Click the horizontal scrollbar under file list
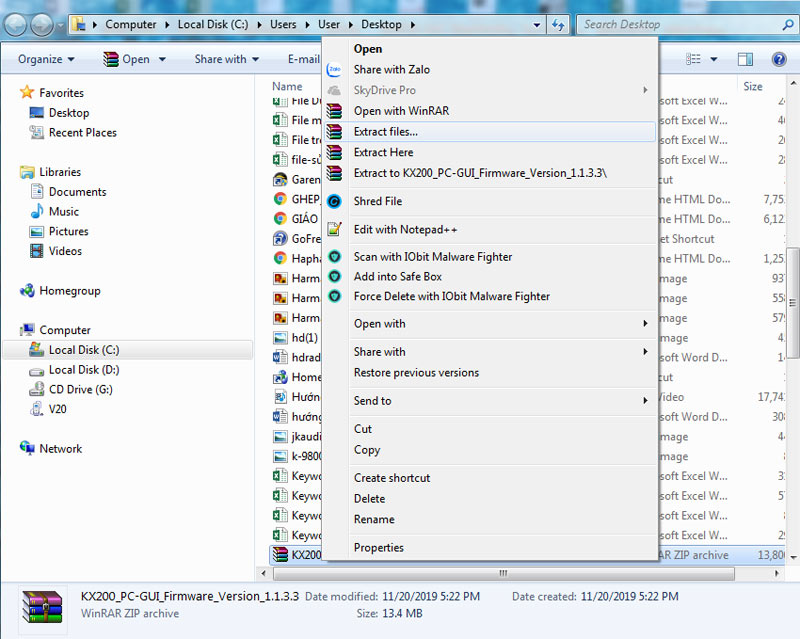This screenshot has width=800, height=639. pyautogui.click(x=500, y=574)
